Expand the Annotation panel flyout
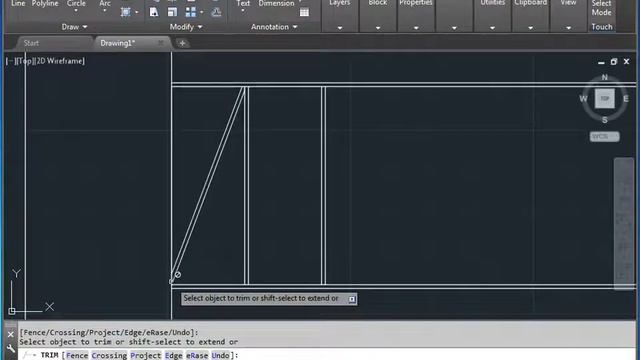Viewport: 640px width, 360px height. point(274,27)
